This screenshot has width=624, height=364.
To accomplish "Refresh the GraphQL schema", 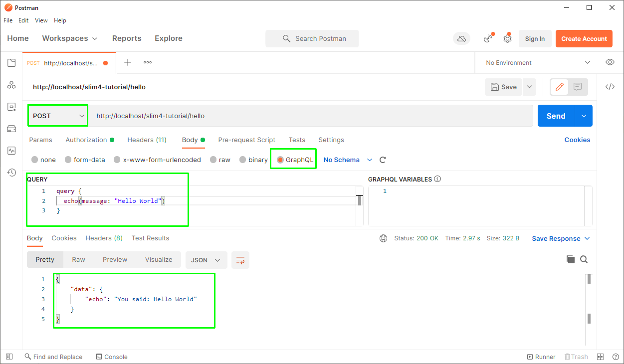I will [x=383, y=160].
